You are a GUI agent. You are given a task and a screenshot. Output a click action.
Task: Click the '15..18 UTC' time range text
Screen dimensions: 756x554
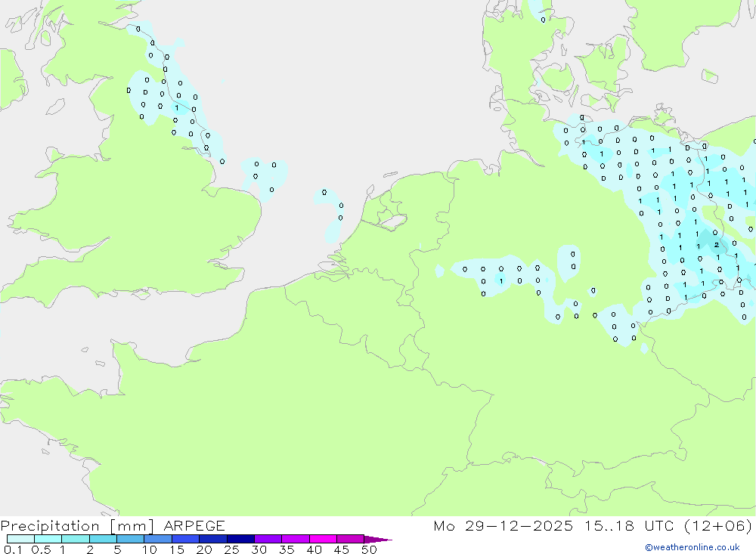(x=629, y=525)
